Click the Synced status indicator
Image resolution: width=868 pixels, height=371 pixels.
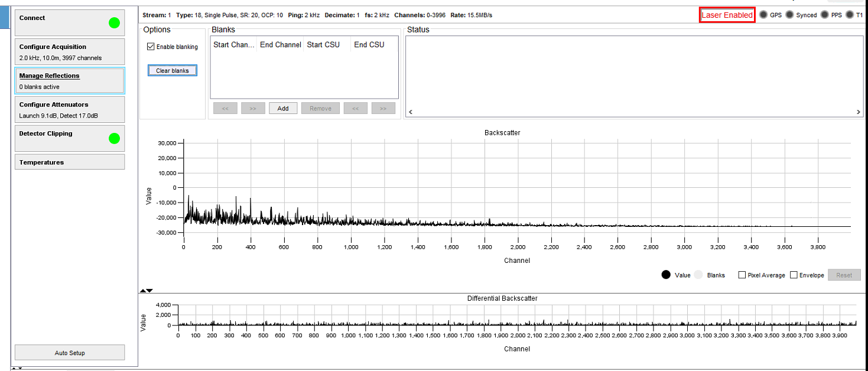(790, 15)
